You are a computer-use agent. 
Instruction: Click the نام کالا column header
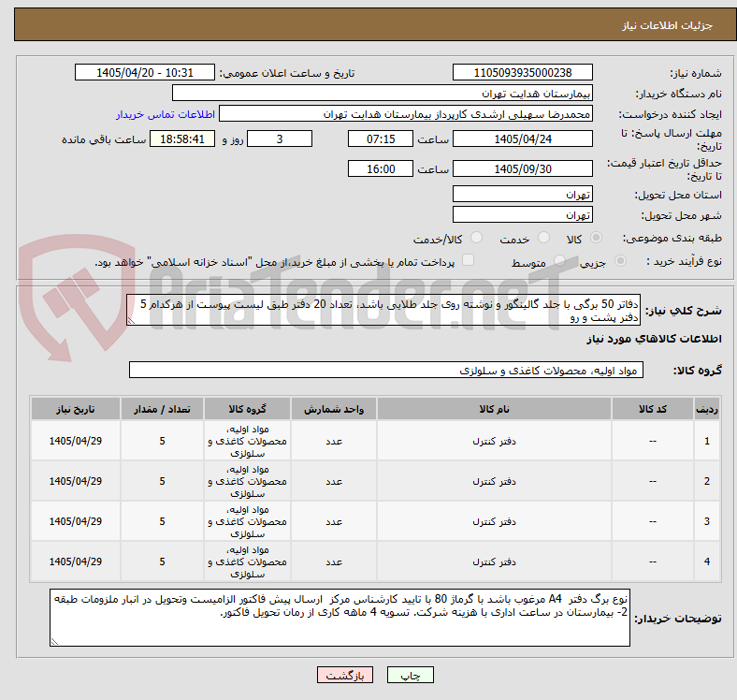[x=494, y=409]
